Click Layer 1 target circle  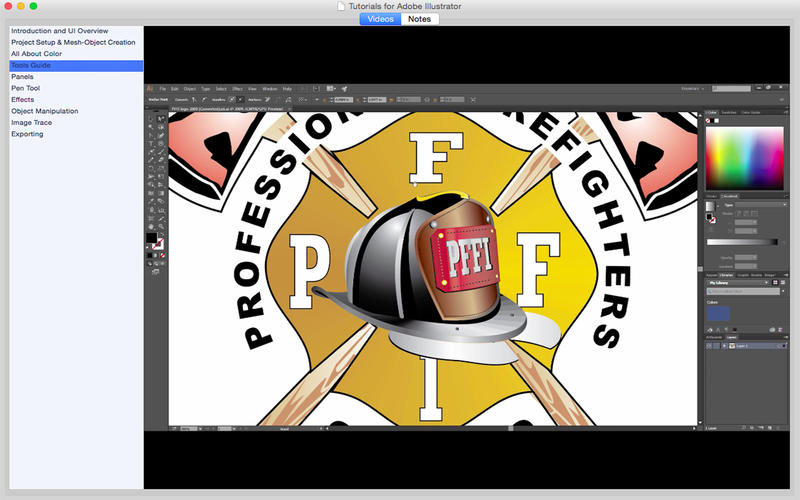click(778, 346)
